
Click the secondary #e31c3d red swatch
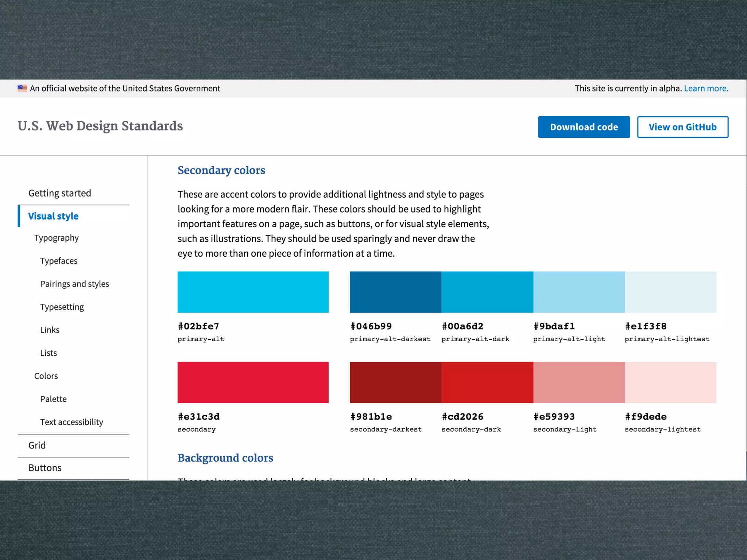pos(253,382)
